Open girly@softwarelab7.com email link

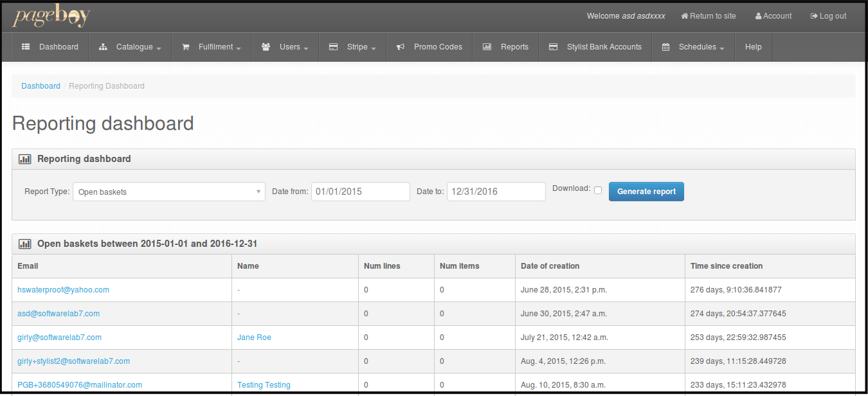pyautogui.click(x=59, y=337)
